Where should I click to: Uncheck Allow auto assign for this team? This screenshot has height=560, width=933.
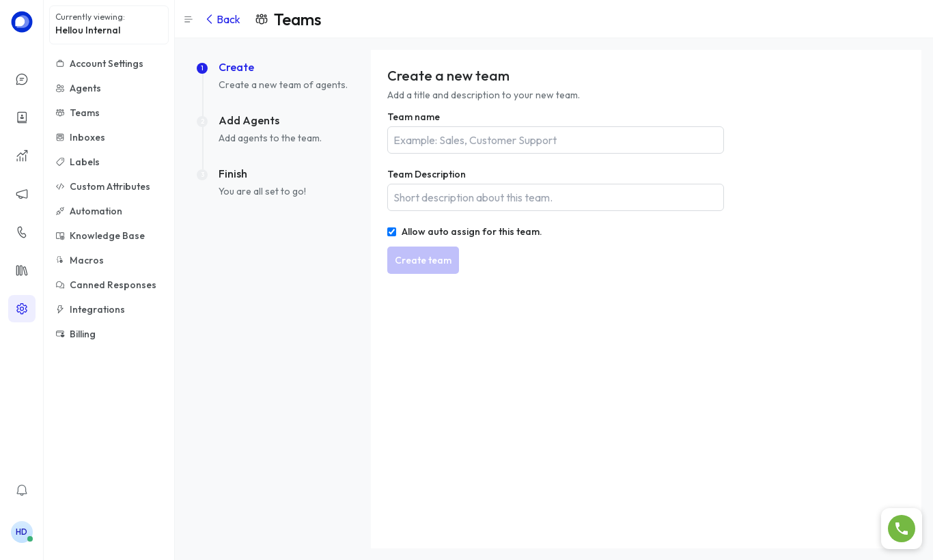click(391, 232)
